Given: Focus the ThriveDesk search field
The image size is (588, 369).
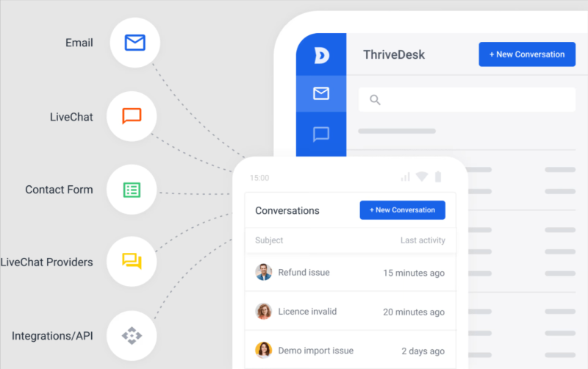Looking at the screenshot, I should [467, 100].
